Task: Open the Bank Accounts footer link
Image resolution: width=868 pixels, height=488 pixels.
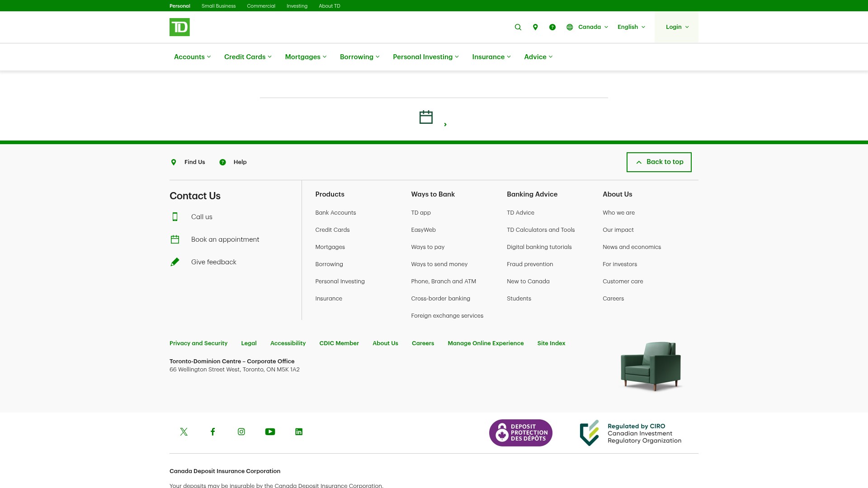Action: point(335,213)
